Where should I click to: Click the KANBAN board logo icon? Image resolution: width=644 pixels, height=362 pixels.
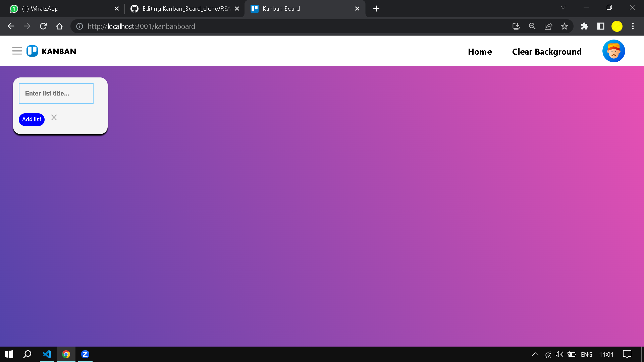tap(32, 51)
